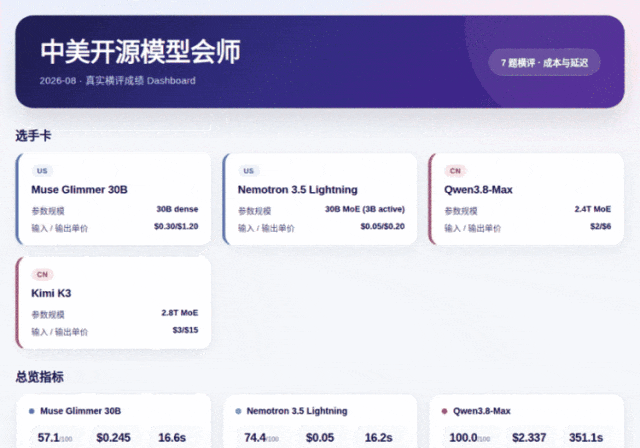Click the 30B dense parameter value
Image resolution: width=640 pixels, height=448 pixels.
click(177, 209)
